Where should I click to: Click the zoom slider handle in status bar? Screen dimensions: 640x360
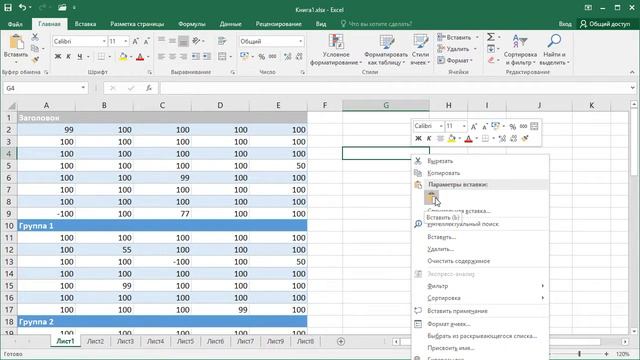[x=579, y=353]
